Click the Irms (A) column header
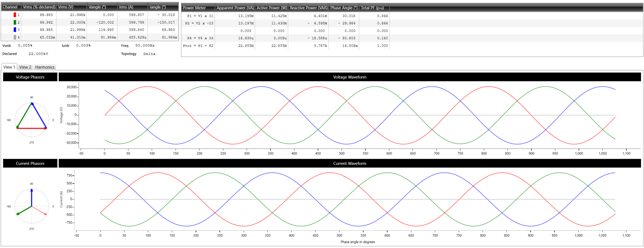The height and width of the screenshot is (248, 644). click(133, 7)
